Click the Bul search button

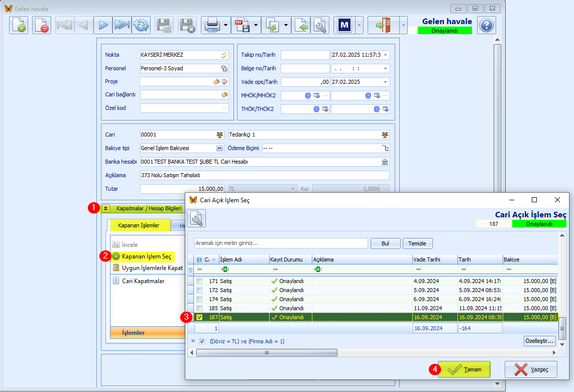click(386, 243)
